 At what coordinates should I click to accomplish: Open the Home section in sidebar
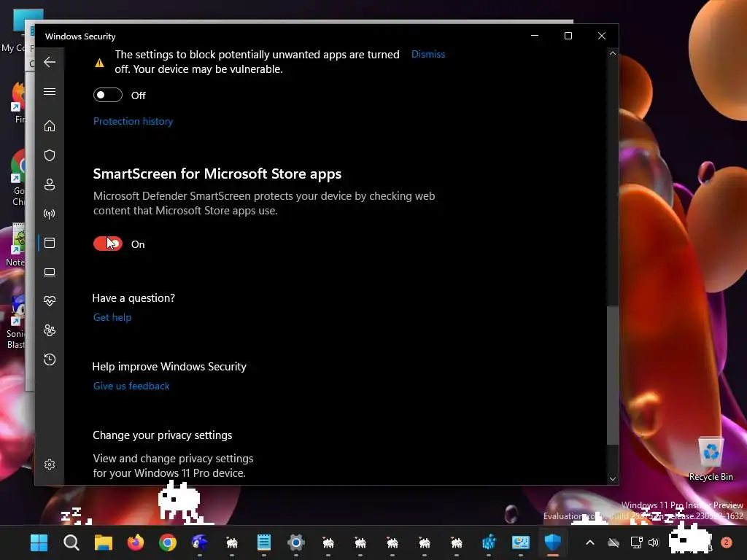(50, 125)
